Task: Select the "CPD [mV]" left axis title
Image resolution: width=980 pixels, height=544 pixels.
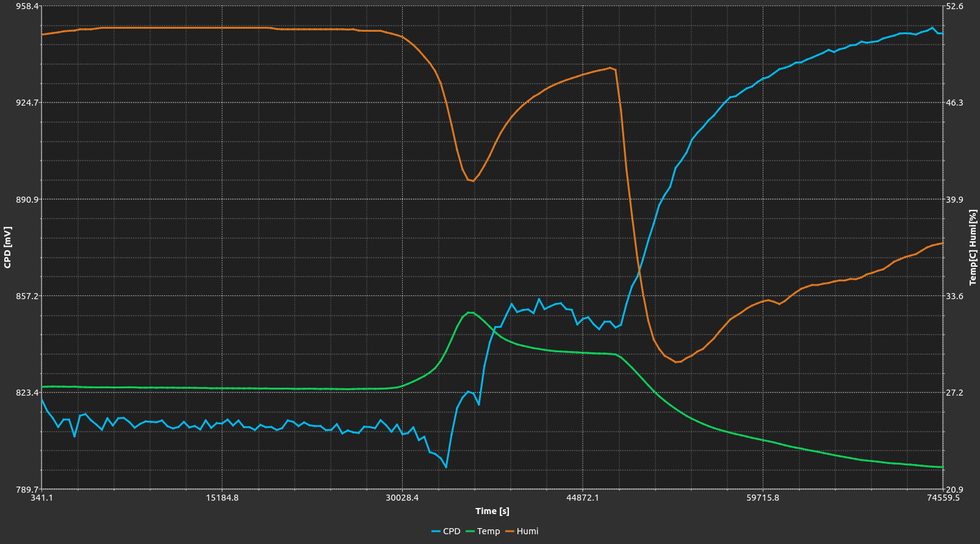Action: [x=7, y=247]
